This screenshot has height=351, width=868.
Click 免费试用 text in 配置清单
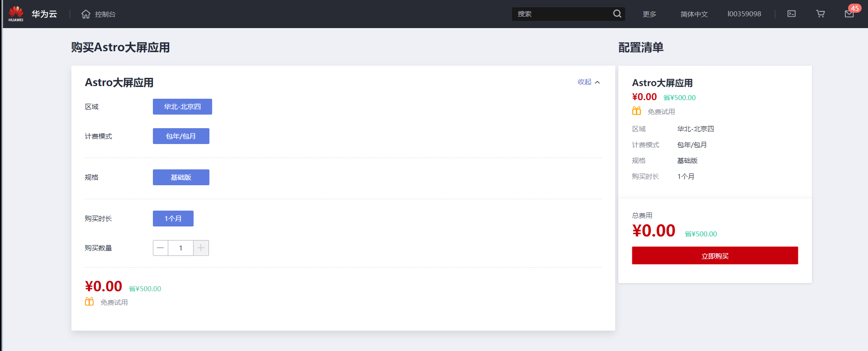click(661, 111)
